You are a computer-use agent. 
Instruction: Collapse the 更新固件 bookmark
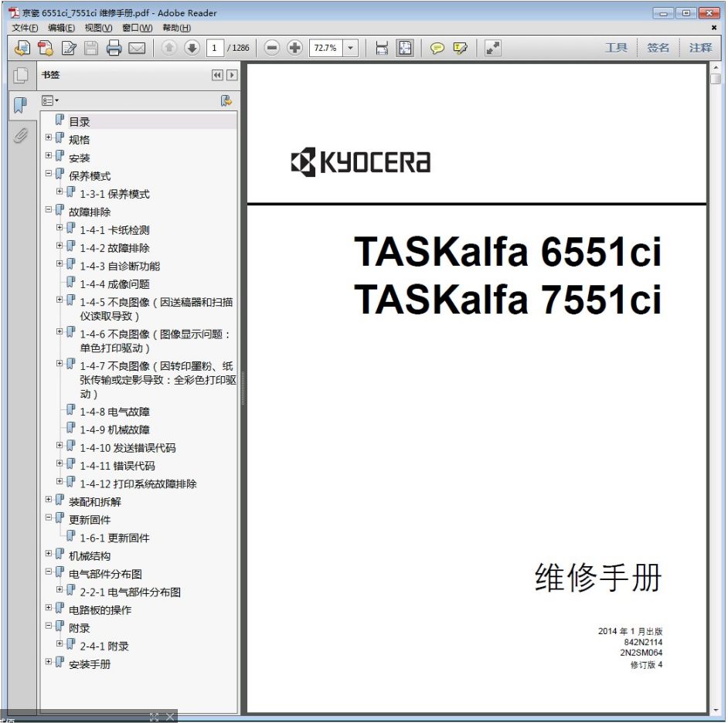48,518
